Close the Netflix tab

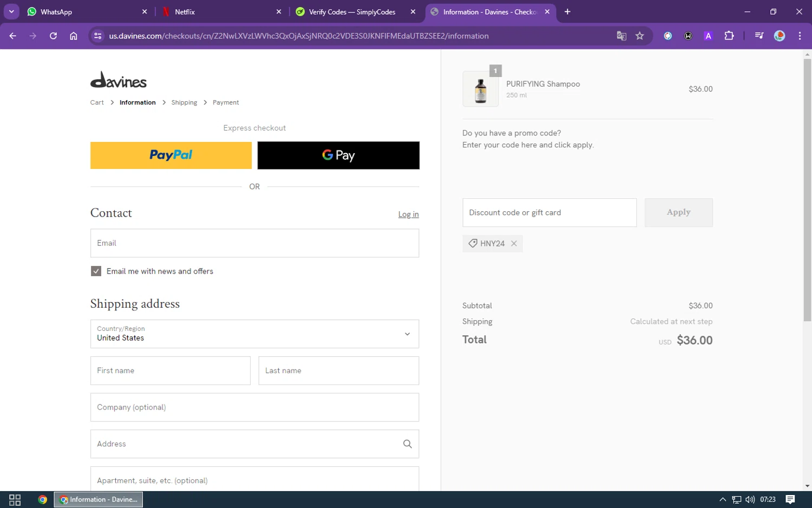(x=279, y=11)
